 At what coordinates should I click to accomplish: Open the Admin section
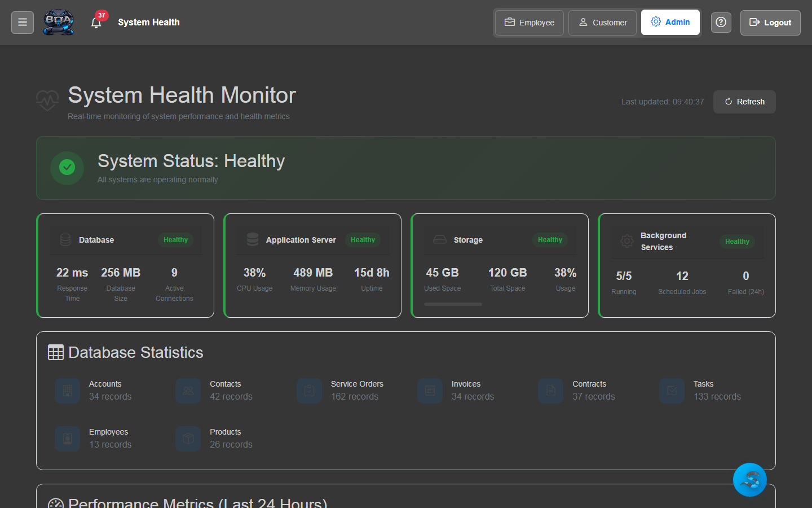pyautogui.click(x=670, y=22)
